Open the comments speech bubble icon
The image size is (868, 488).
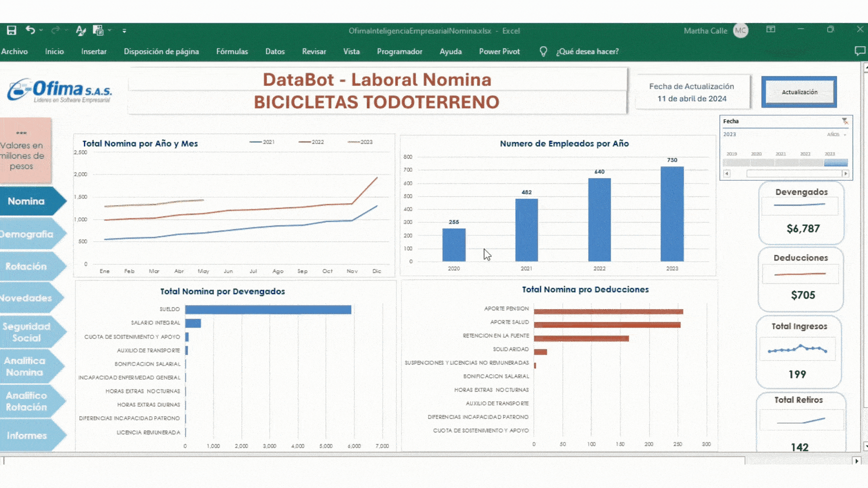pos(860,51)
